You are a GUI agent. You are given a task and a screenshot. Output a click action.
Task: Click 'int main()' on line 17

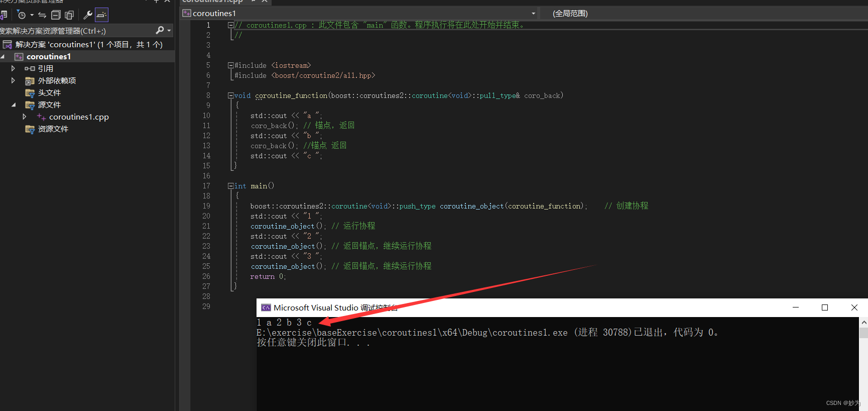[x=254, y=186]
